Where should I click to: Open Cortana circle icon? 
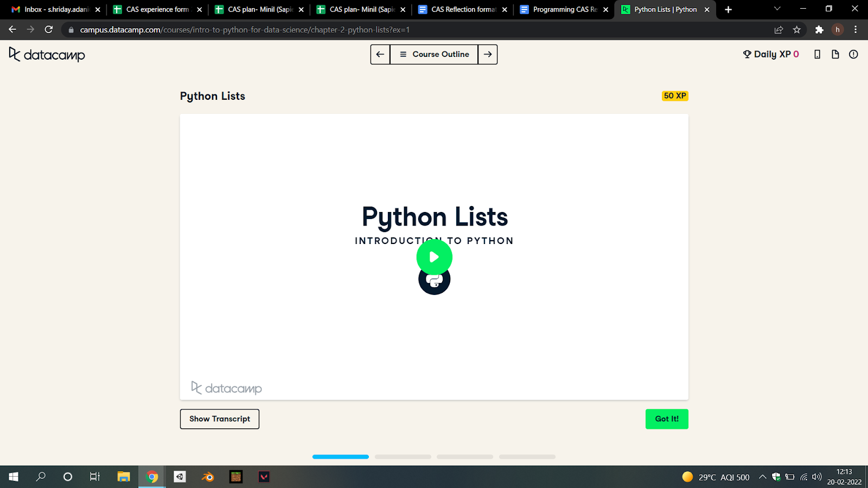tap(68, 477)
